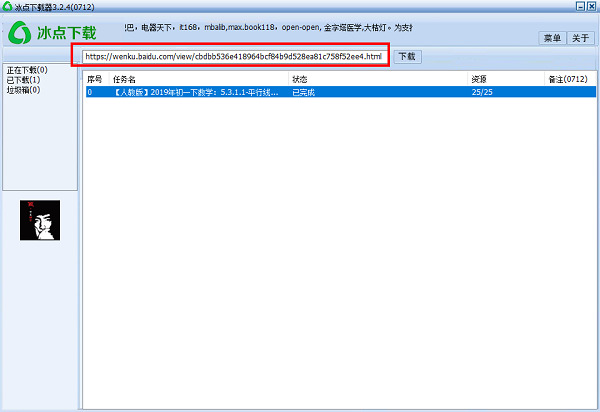
Task: Open the 关于 about button
Action: [580, 38]
